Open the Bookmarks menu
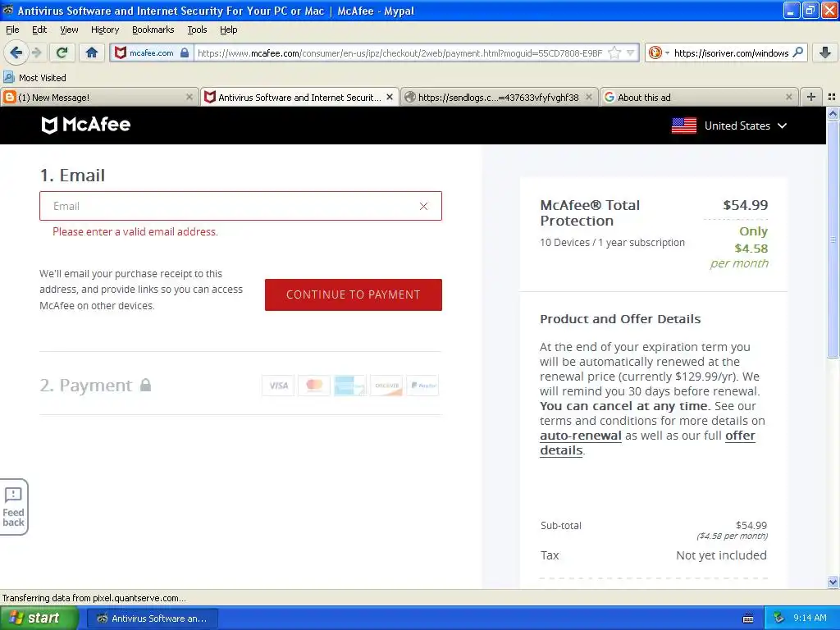 153,30
